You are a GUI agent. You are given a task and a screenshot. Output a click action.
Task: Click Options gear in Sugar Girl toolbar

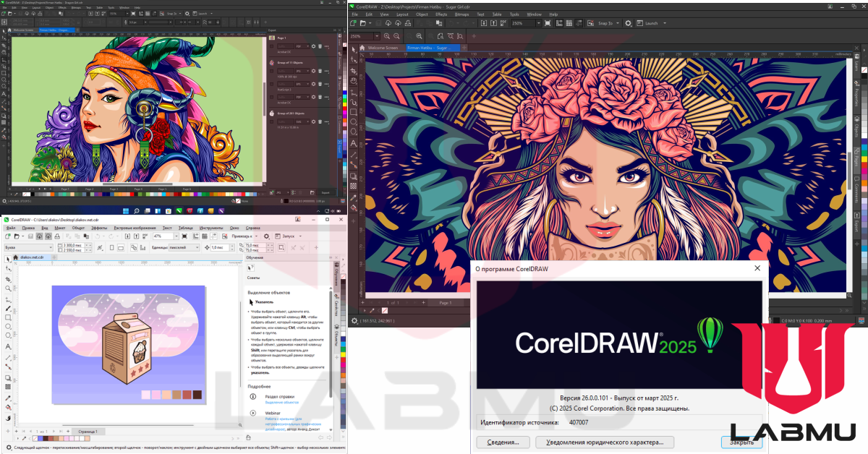coord(628,23)
